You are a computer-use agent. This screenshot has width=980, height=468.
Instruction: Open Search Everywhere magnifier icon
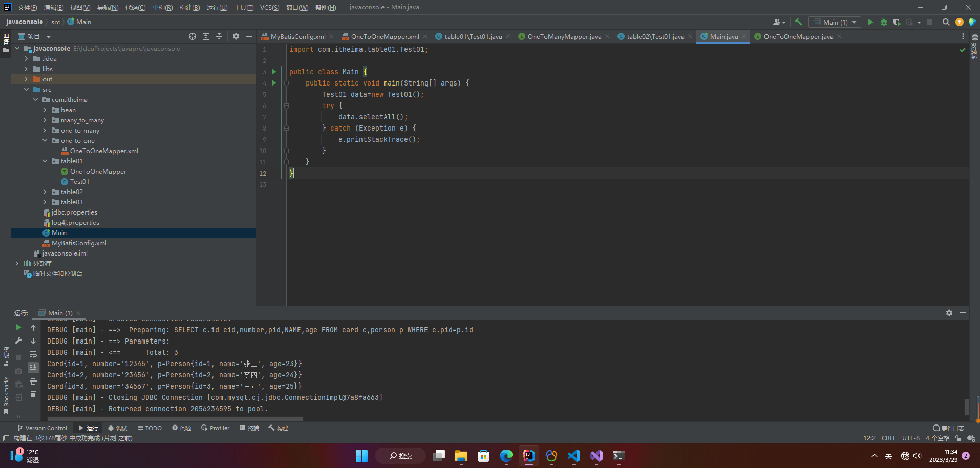coord(946,22)
